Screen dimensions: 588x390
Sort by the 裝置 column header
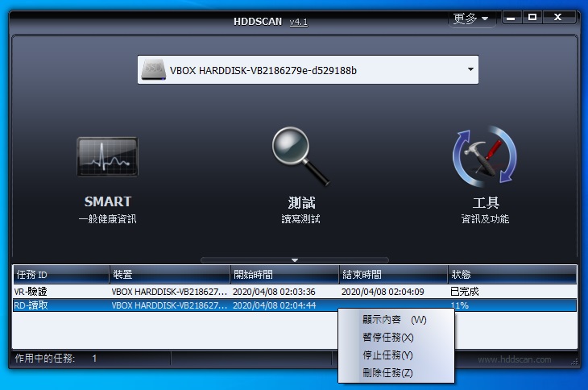point(170,275)
